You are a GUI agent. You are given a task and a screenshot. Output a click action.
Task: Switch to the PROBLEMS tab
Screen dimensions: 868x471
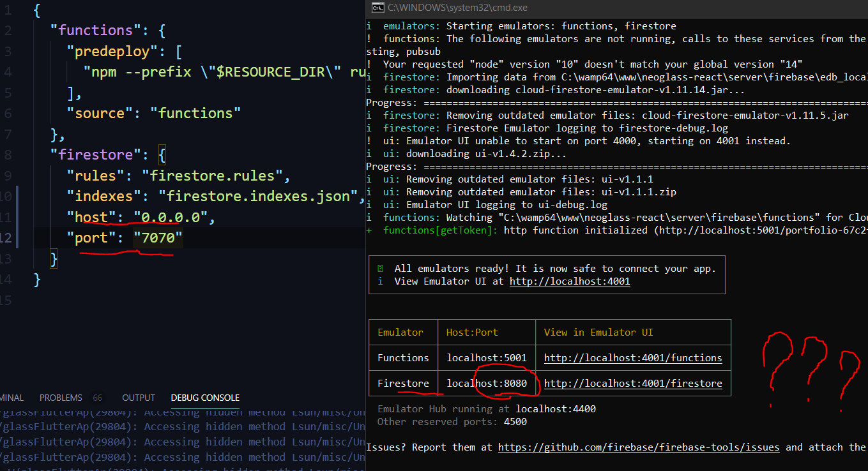(x=61, y=397)
